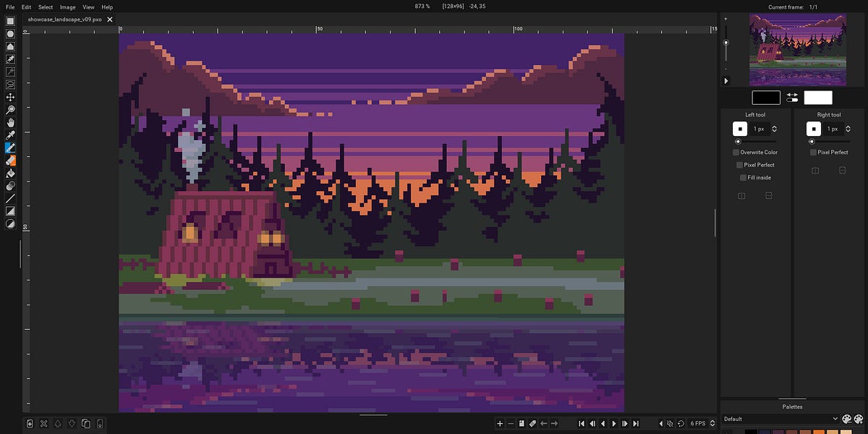Play the animation forward
The image size is (868, 434).
click(613, 423)
